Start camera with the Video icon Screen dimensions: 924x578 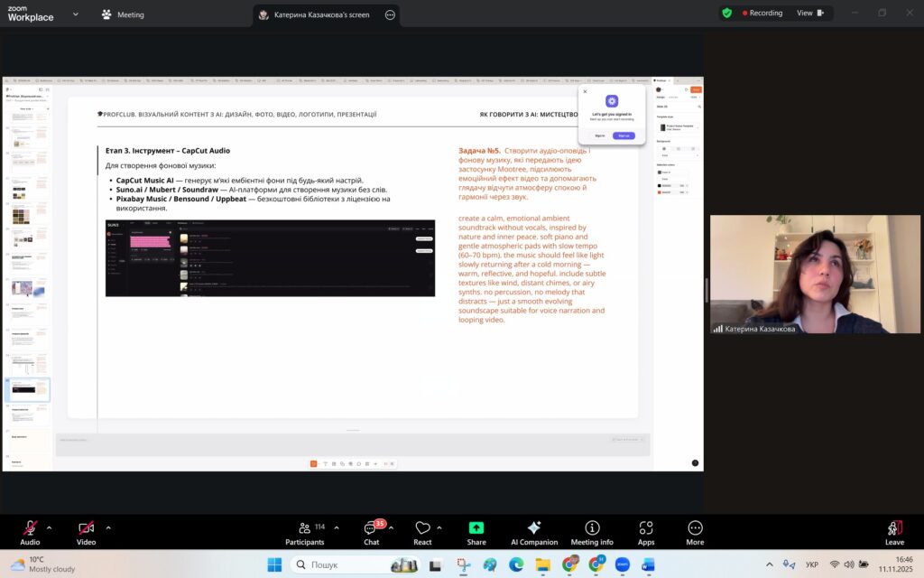click(86, 528)
